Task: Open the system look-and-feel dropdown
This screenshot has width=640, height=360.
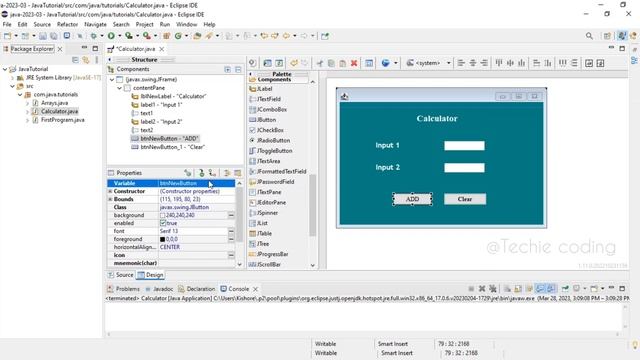Action: 449,63
